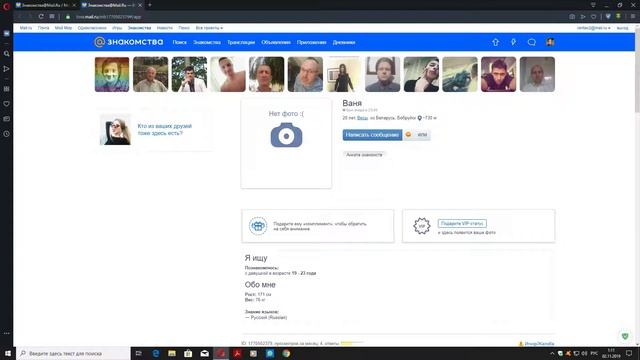
Task: Open 'Приложения' in blue navigation
Action: click(311, 42)
